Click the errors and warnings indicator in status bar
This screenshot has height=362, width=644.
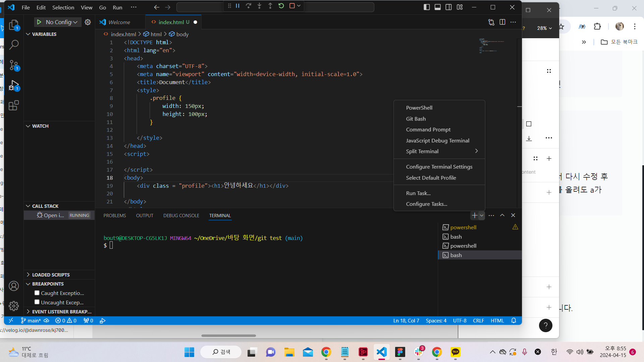tap(66, 320)
